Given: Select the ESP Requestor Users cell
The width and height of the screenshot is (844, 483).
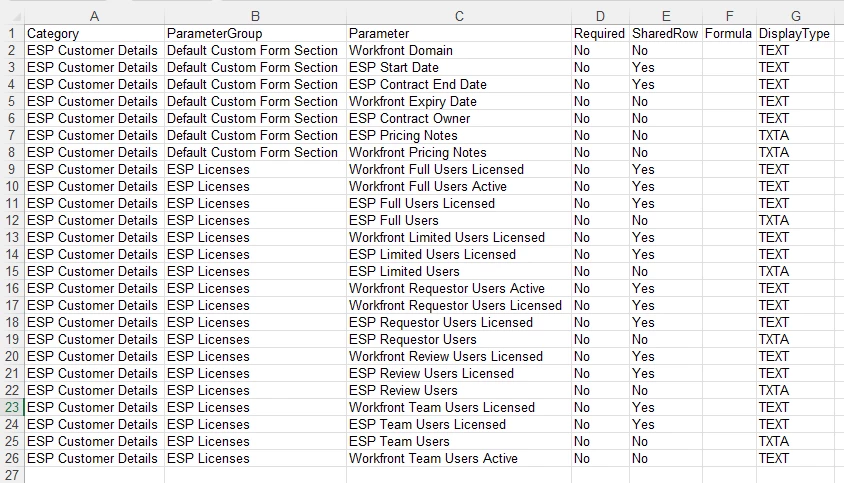Looking at the screenshot, I should point(459,339).
